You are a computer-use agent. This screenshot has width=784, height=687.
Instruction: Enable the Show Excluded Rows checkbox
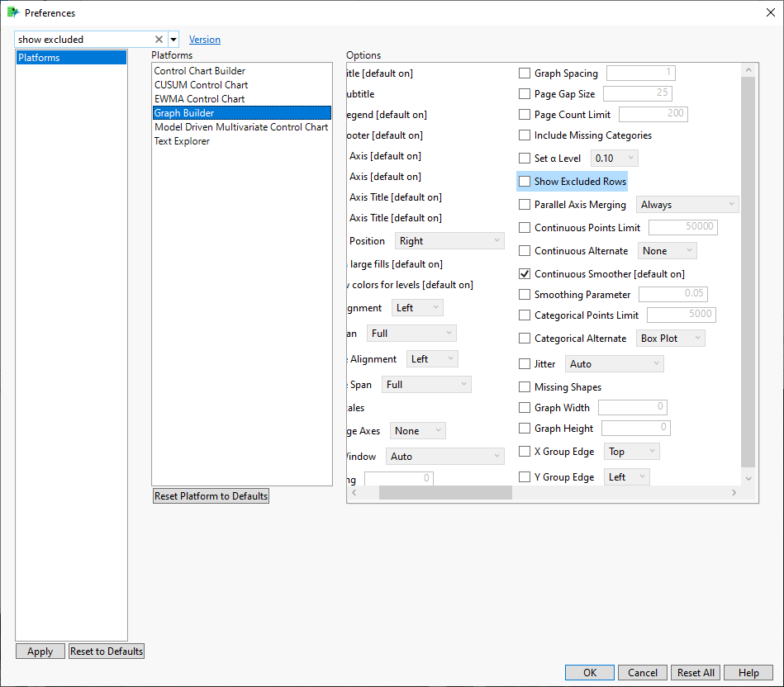click(525, 182)
